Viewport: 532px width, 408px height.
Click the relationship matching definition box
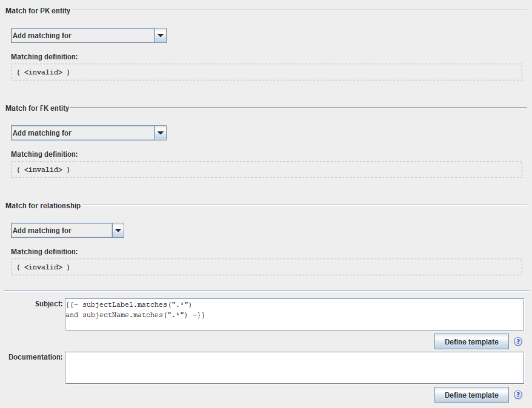[x=266, y=267]
